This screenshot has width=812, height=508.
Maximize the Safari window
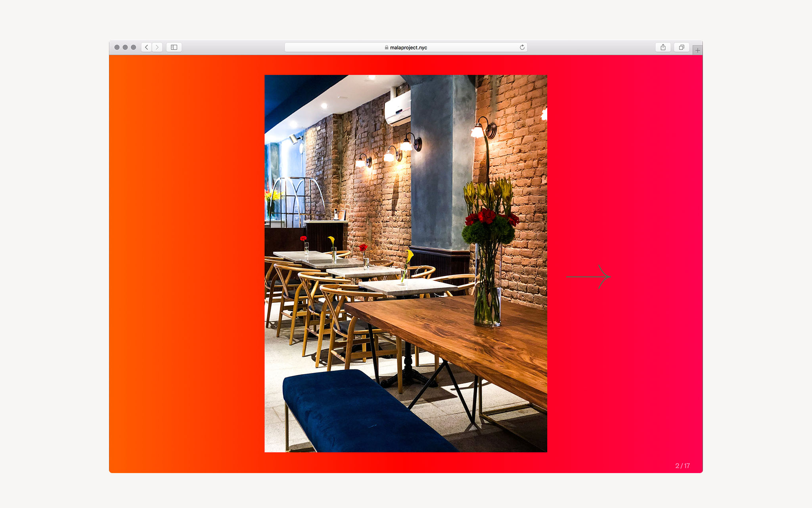point(134,47)
